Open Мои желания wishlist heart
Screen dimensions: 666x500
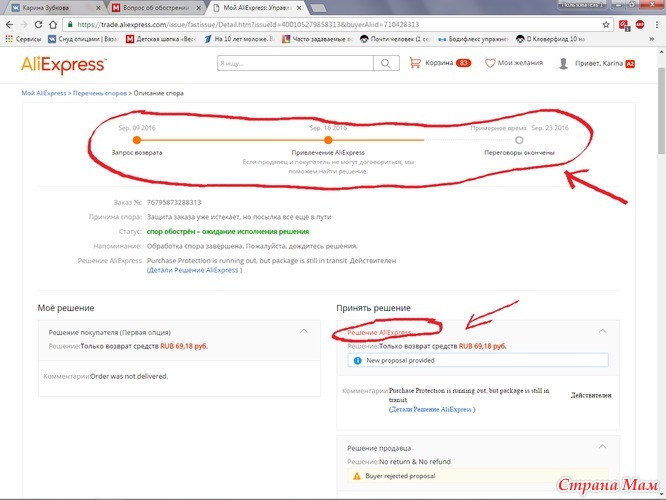[x=514, y=63]
